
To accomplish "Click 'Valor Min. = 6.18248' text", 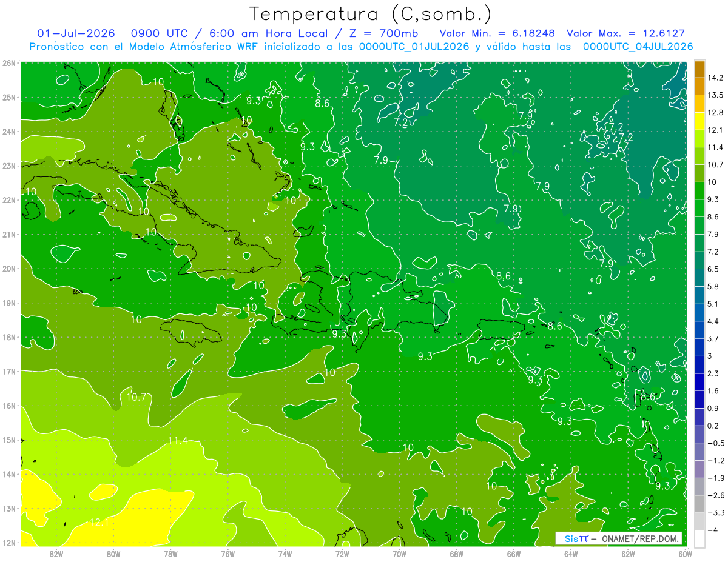I will tap(497, 33).
